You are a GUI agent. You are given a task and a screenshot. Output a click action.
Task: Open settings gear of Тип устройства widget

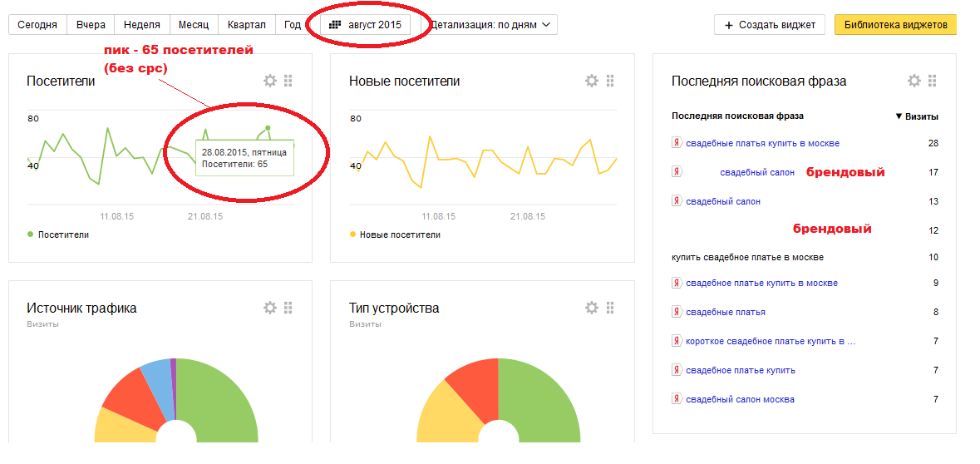592,308
